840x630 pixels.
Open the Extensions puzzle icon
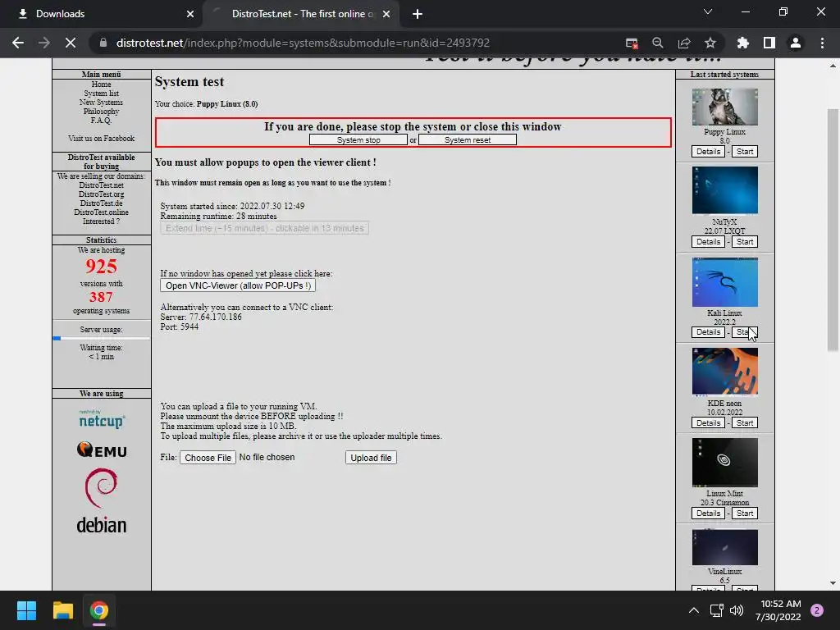[743, 43]
